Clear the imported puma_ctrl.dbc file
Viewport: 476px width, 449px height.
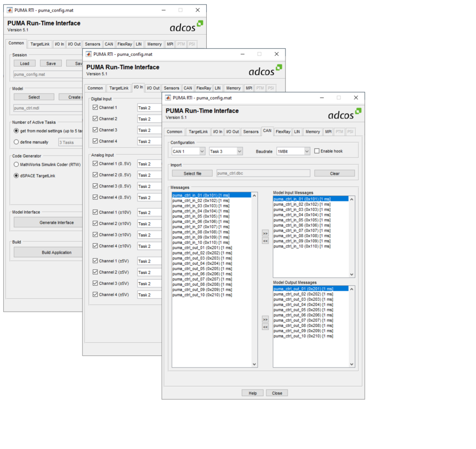click(334, 173)
